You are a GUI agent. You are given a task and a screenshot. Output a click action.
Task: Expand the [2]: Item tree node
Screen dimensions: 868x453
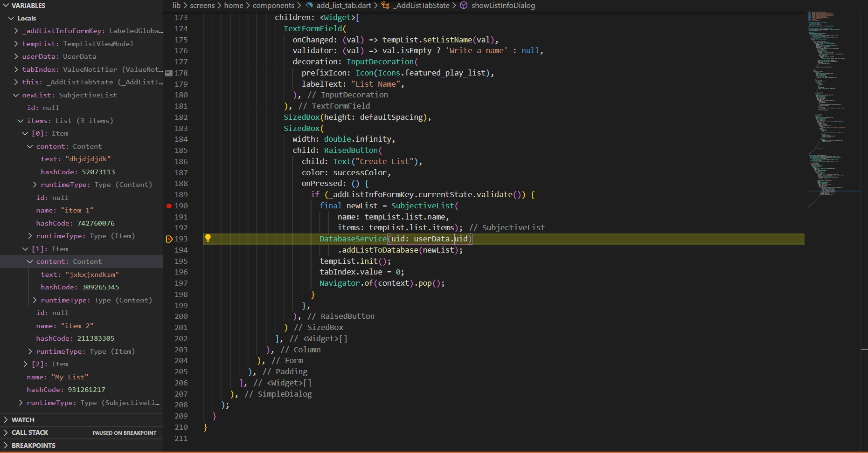26,364
